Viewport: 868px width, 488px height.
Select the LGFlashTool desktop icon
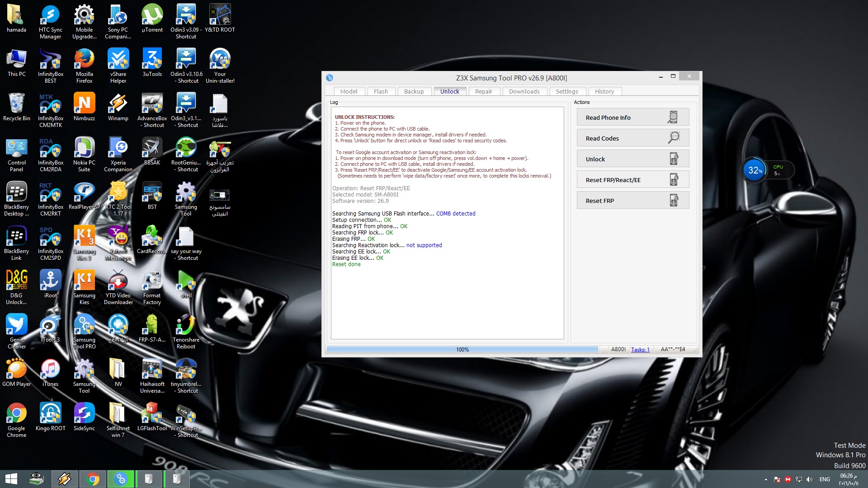tap(152, 418)
